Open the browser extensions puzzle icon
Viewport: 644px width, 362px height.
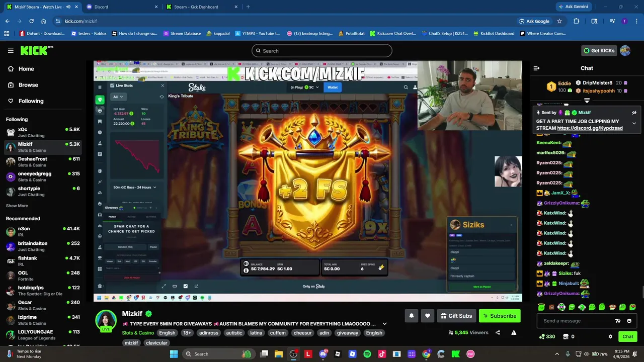point(577,21)
